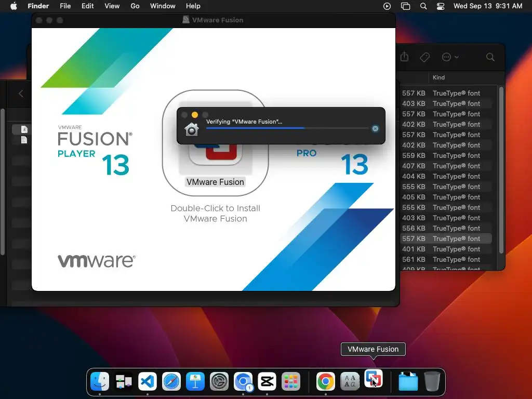532x399 pixels.
Task: Select the VMware Fusion label under installer icon
Action: (x=216, y=182)
